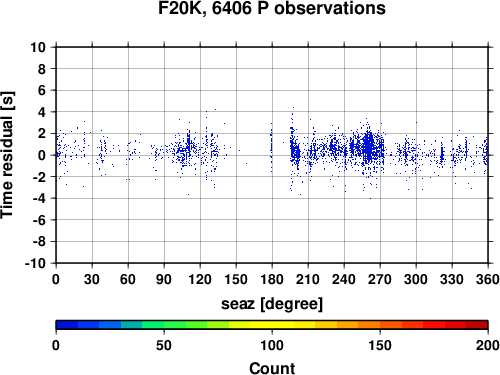This screenshot has width=500, height=375.
Task: Click the 'seaz [degree]' x-axis label
Action: click(272, 304)
